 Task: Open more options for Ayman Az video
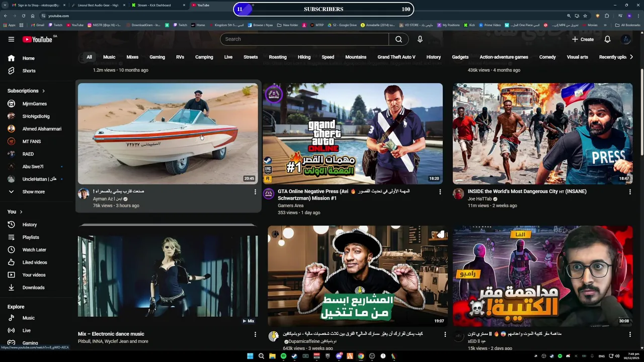[255, 192]
